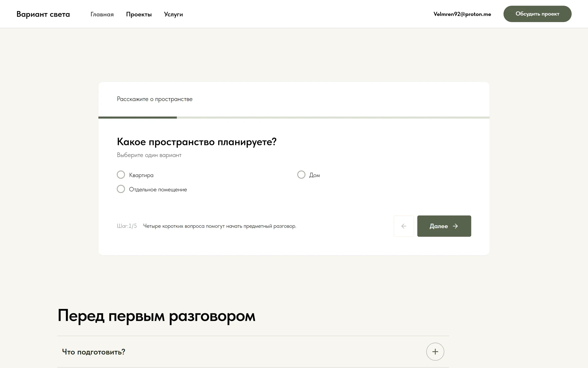
Task: Click the Что подготовить? question text
Action: click(94, 352)
